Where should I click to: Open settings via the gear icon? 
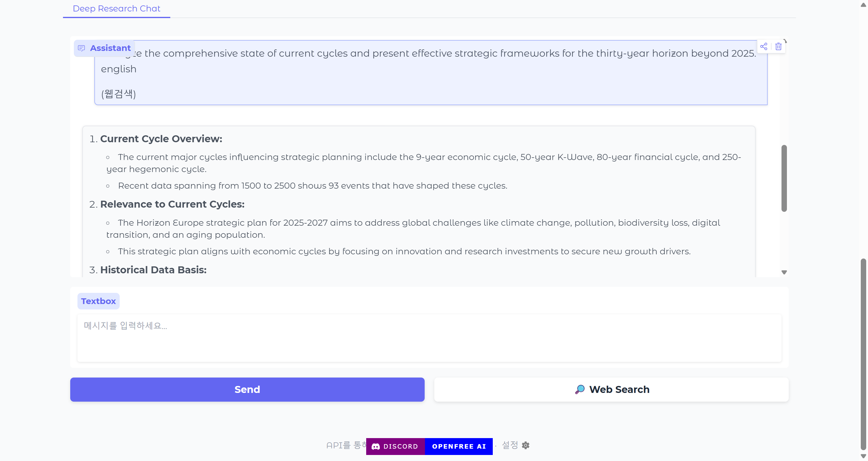point(525,445)
